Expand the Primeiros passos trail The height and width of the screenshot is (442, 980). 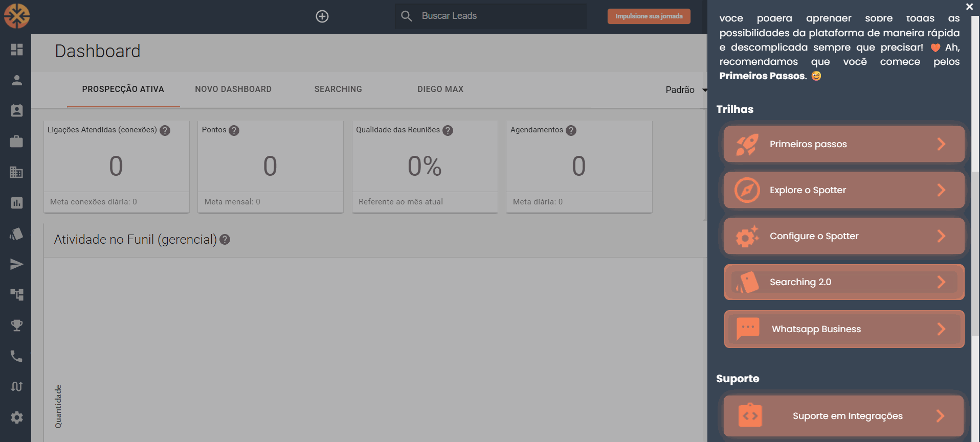click(844, 144)
